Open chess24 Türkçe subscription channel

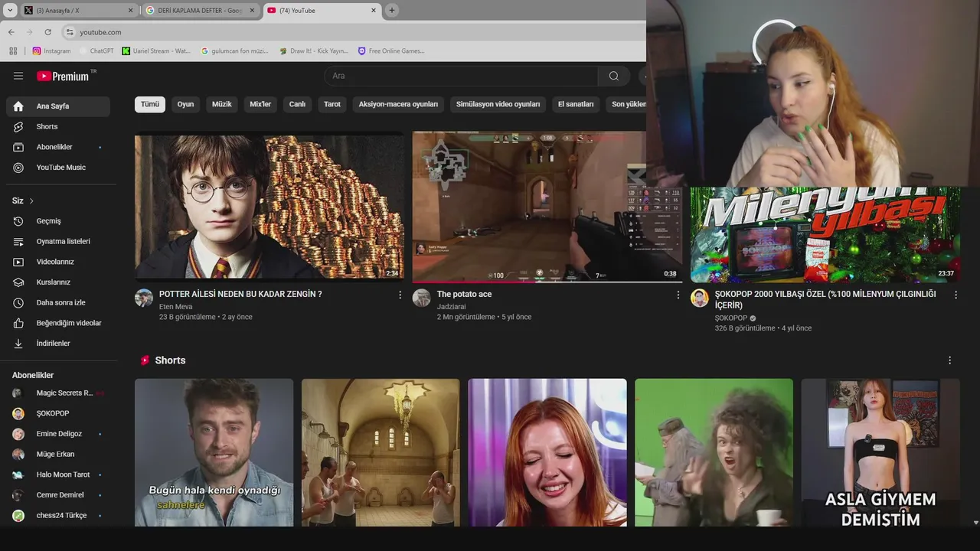coord(58,516)
